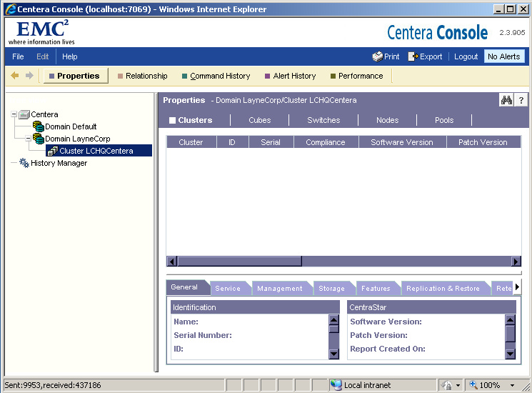Open the security status dropdown arrow
The image size is (532, 393).
[458, 385]
